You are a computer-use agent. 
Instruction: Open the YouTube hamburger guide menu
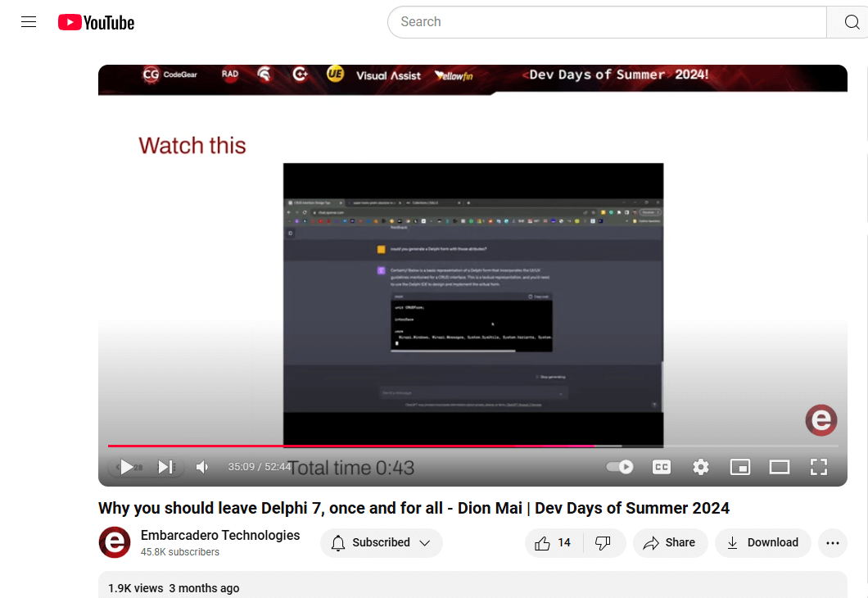click(x=29, y=22)
